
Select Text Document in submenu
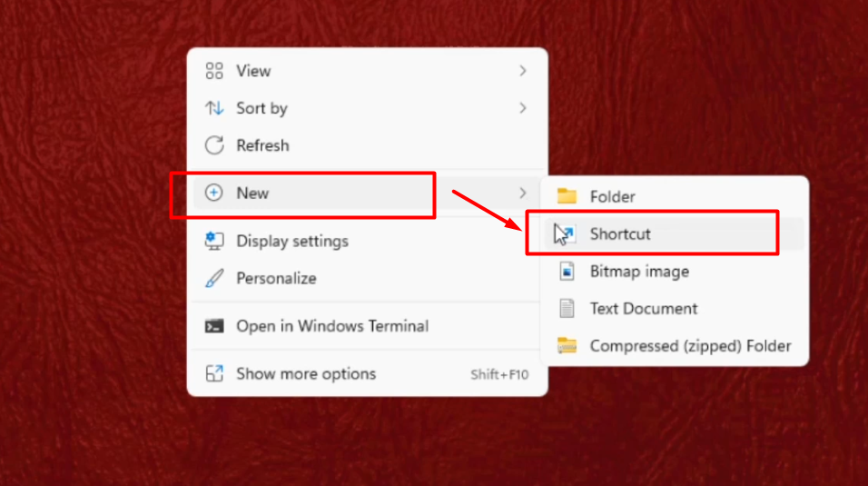[675, 308]
